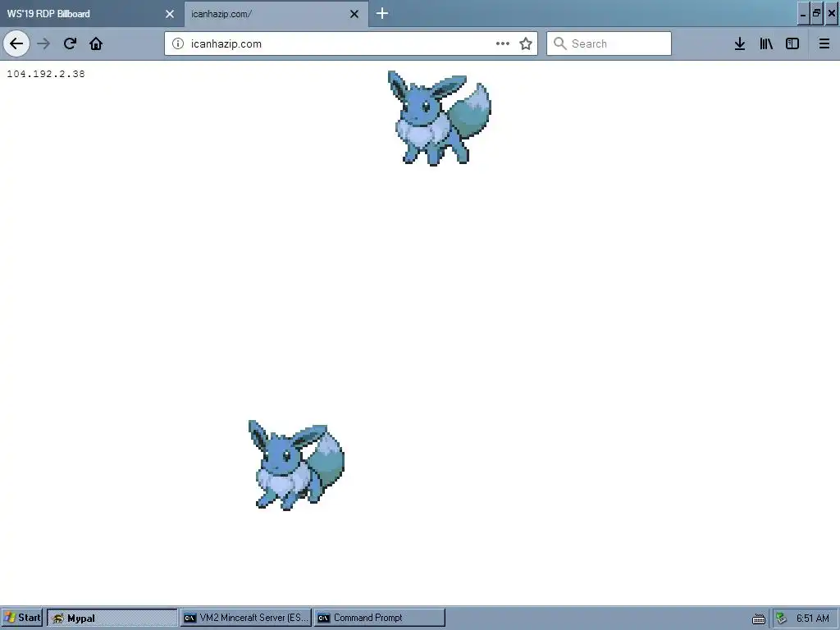Bookmark this page with the star

(526, 43)
